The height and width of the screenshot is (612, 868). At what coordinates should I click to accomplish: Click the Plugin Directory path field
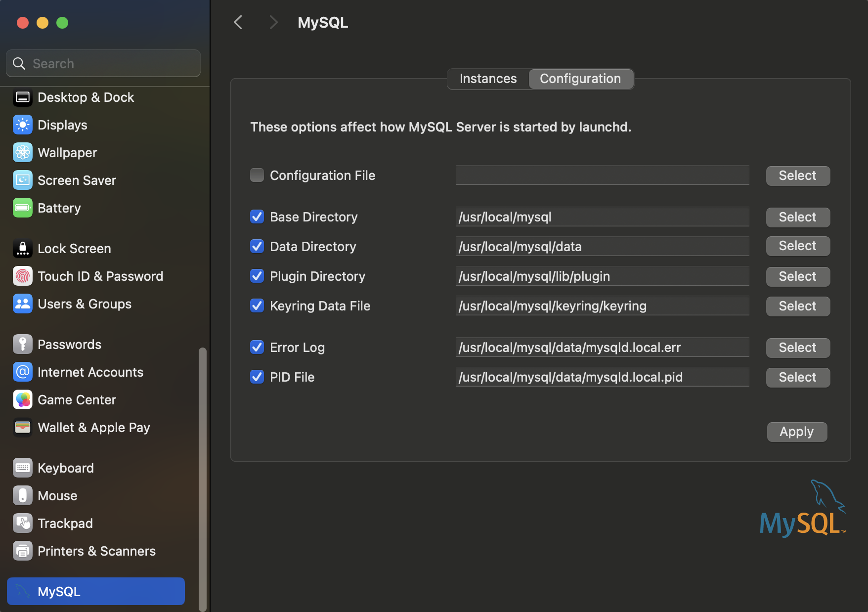point(602,276)
